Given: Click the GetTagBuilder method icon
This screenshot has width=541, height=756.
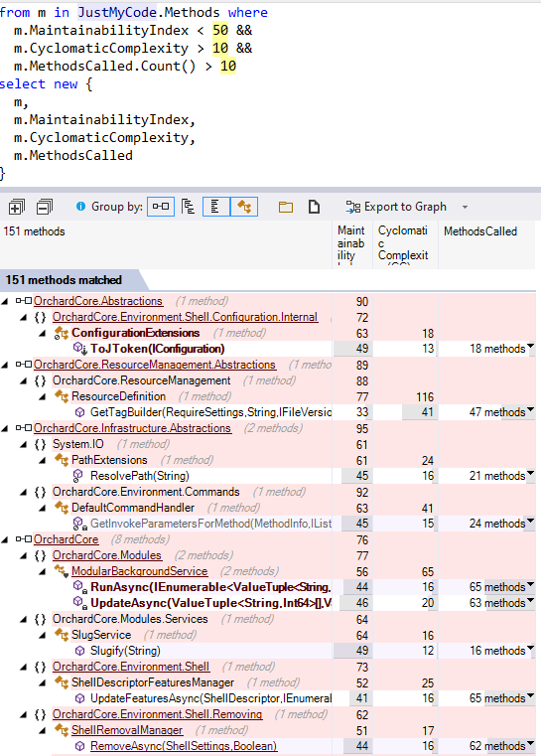Looking at the screenshot, I should click(x=80, y=412).
